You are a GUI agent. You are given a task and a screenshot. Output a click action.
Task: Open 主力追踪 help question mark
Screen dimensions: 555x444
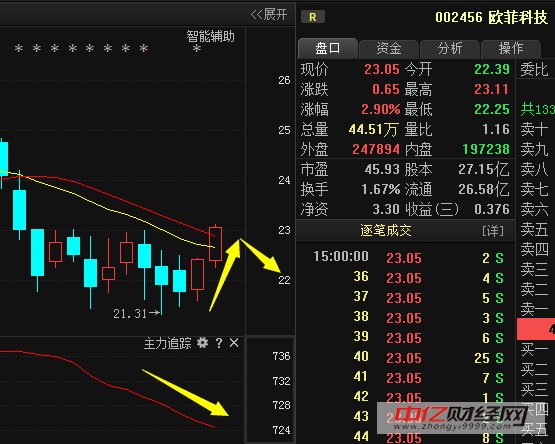(x=219, y=343)
